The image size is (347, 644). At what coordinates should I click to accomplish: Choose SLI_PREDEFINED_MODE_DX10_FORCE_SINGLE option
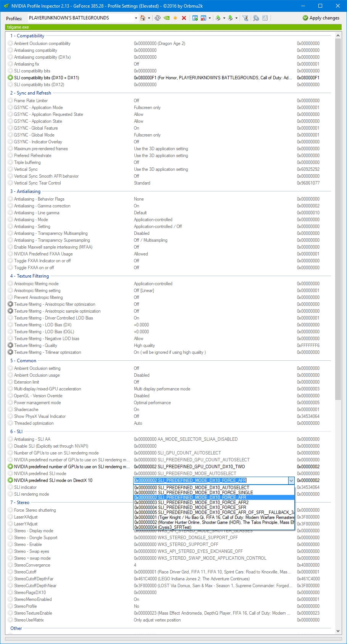(214, 493)
